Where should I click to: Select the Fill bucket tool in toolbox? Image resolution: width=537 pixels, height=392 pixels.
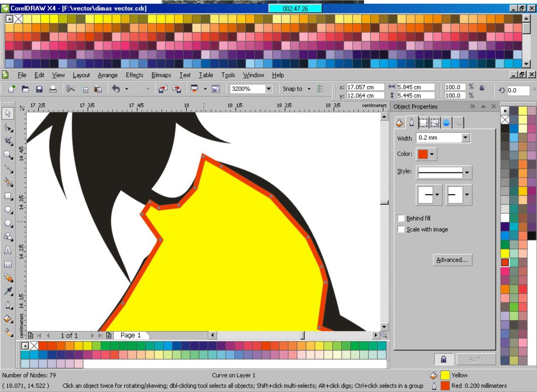pyautogui.click(x=8, y=319)
